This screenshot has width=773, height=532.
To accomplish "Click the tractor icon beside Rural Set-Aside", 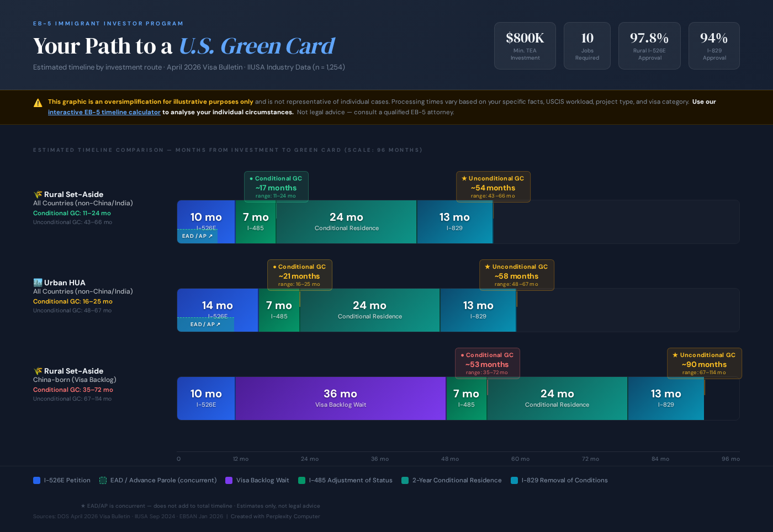I will (37, 194).
